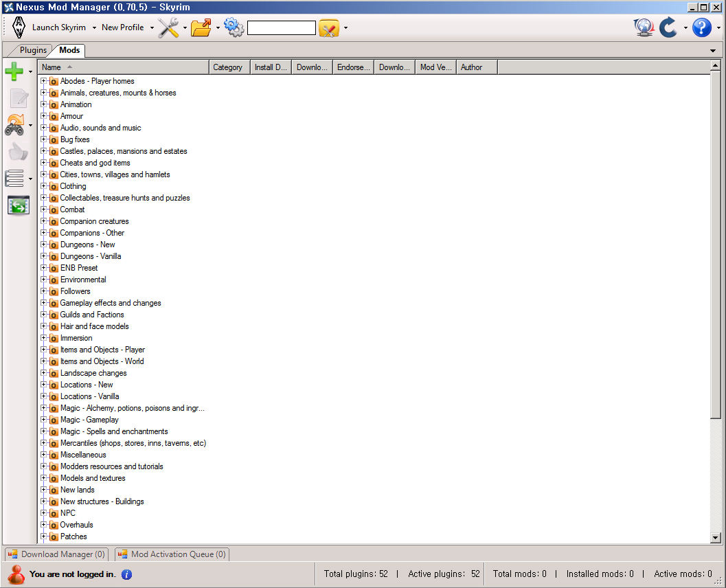Select New lands category row
Screen dimensions: 726x588
tap(78, 490)
